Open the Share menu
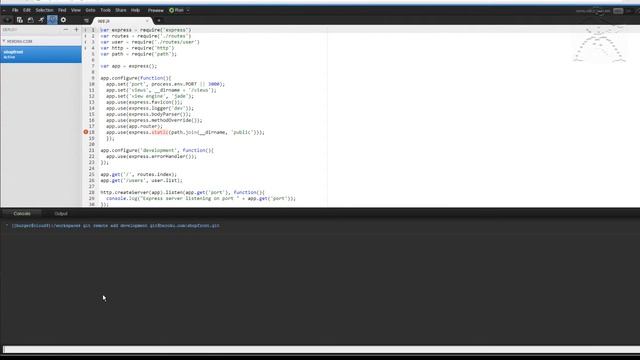 pos(121,10)
